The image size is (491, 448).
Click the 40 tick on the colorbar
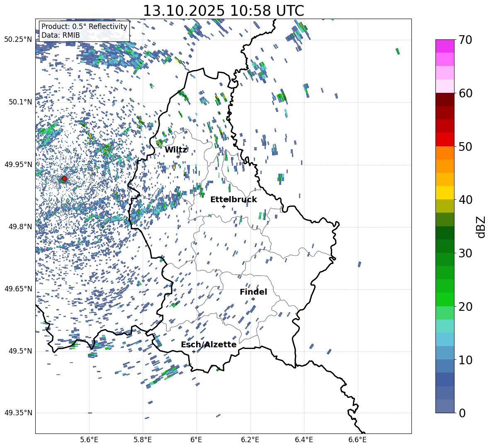click(x=465, y=200)
